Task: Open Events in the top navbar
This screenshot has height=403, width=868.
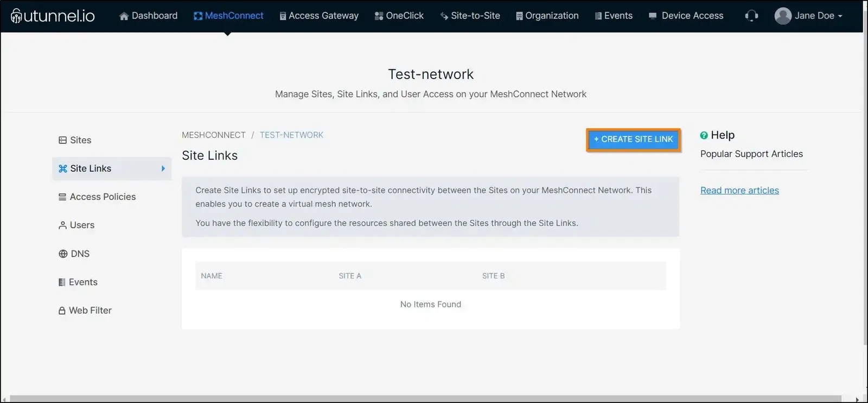Action: click(614, 16)
